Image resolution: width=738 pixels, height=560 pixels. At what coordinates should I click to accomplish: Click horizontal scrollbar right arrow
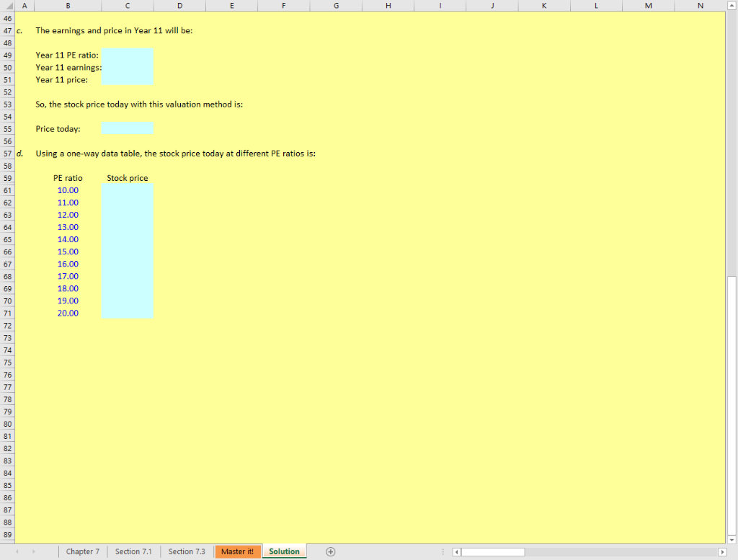click(722, 551)
